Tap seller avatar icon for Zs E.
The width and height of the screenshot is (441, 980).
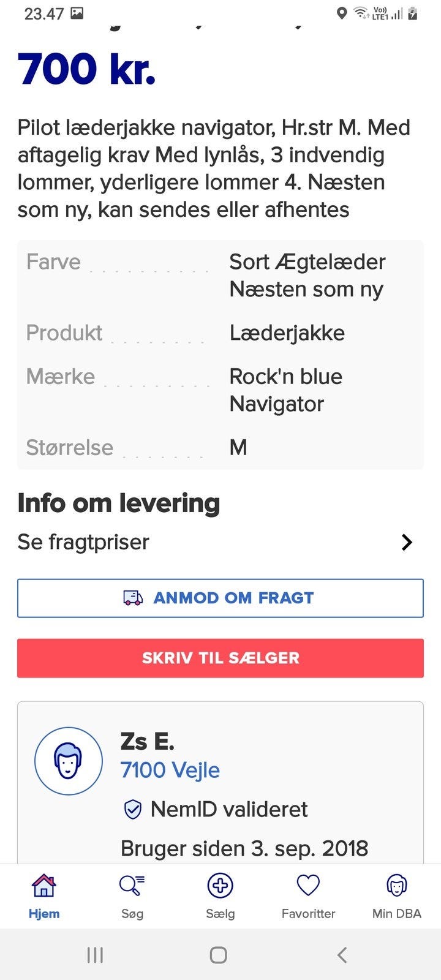point(69,761)
